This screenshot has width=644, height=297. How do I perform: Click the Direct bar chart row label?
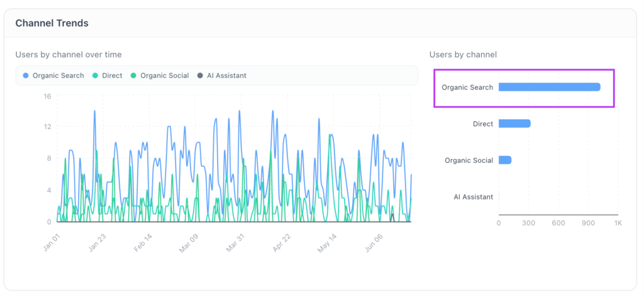[x=483, y=124]
